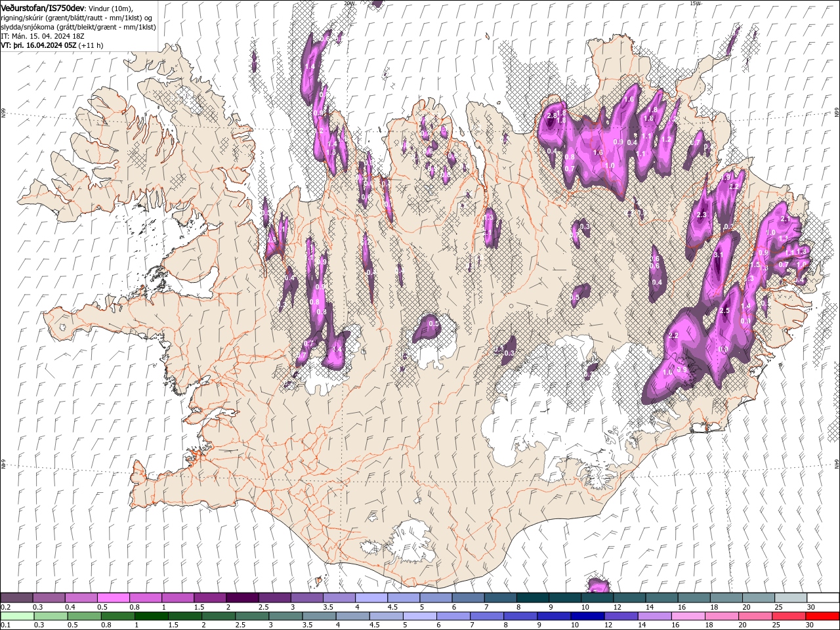Click the '(+11 h)' forecast offset label
This screenshot has height=630, width=840.
point(91,45)
